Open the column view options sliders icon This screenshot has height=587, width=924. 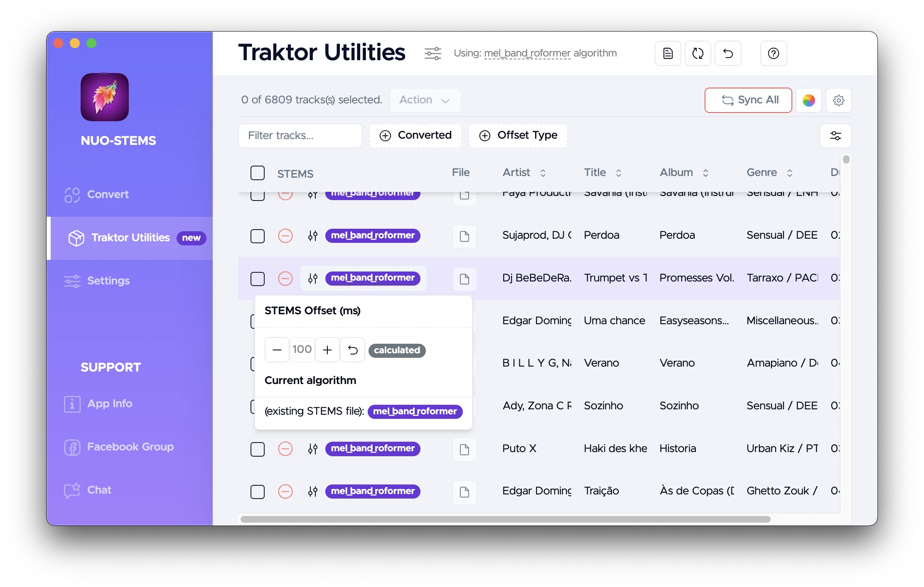point(836,136)
